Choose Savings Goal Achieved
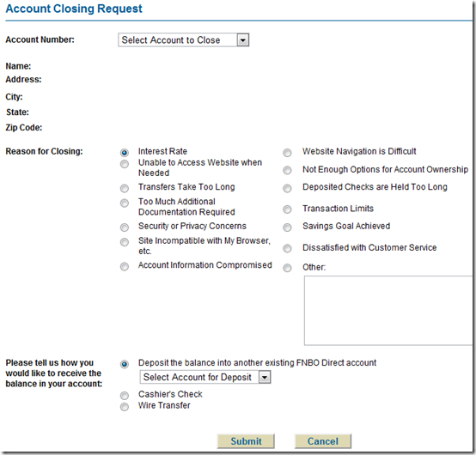 click(287, 227)
